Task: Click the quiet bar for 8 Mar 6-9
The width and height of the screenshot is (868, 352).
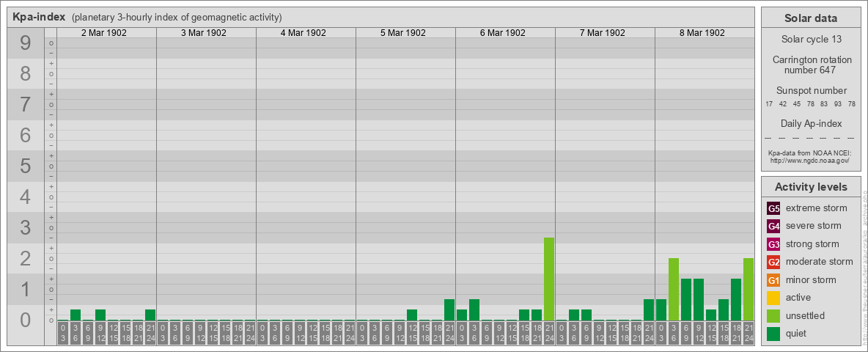Action: (686, 299)
